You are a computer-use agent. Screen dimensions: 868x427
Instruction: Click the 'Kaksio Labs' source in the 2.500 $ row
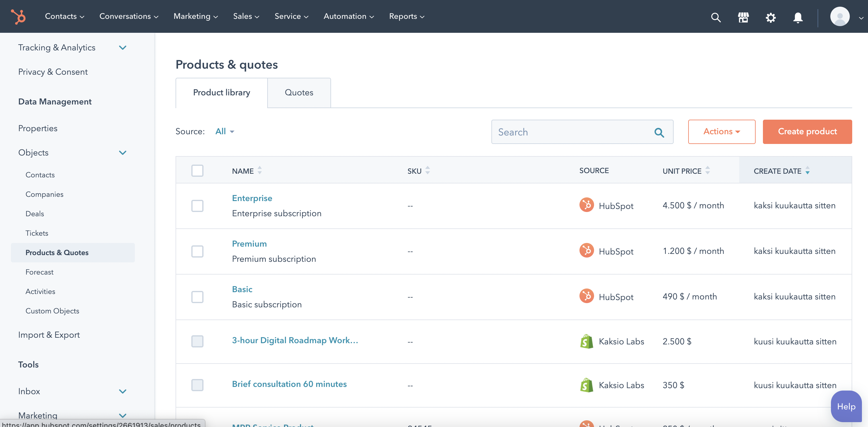point(621,341)
